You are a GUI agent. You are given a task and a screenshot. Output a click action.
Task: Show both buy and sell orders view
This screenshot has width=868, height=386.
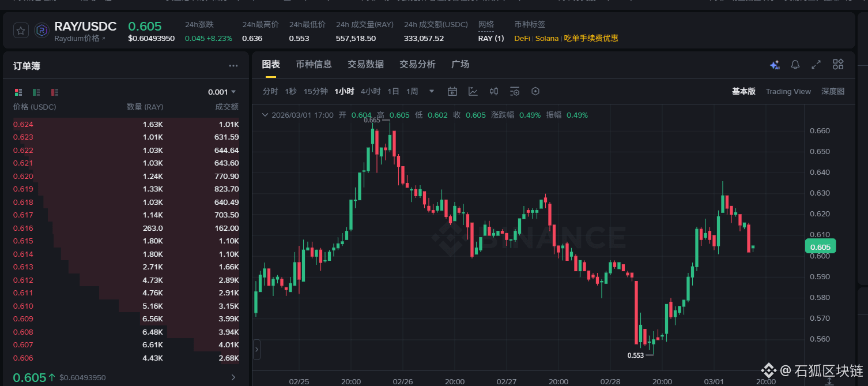click(18, 92)
